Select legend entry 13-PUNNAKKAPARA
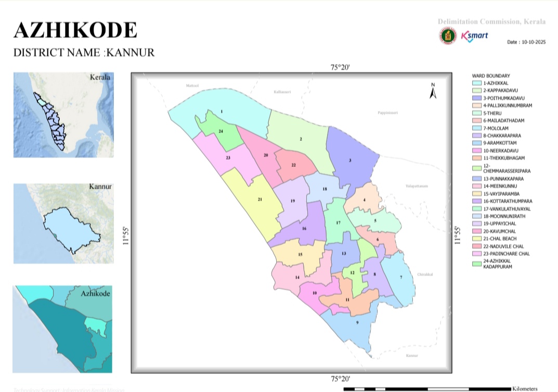 tap(498, 179)
